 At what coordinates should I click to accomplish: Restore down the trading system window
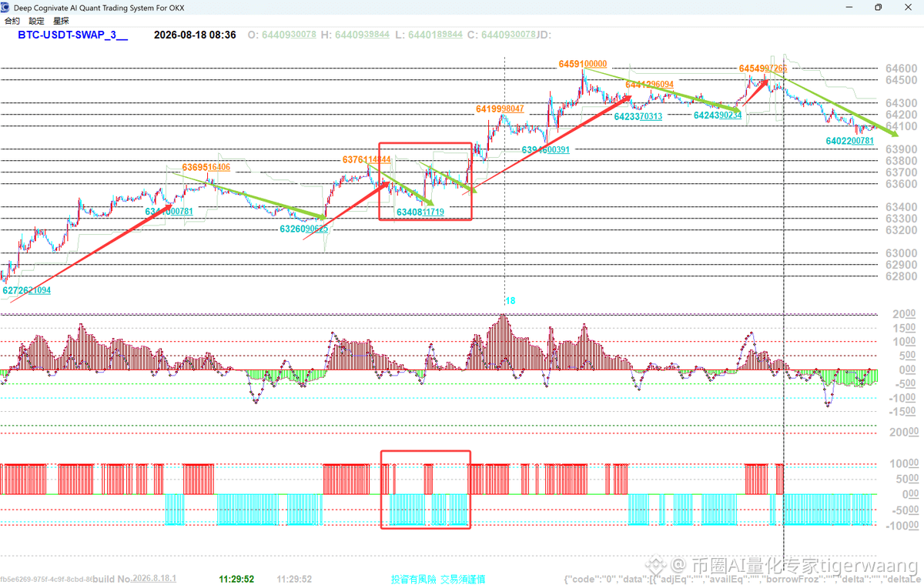pos(878,7)
